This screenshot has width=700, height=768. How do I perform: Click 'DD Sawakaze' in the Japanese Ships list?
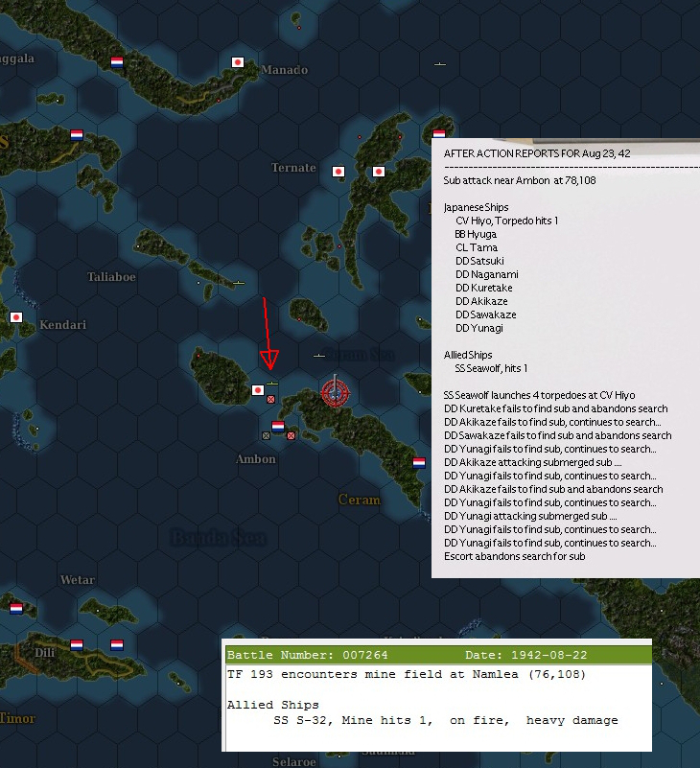pos(486,314)
